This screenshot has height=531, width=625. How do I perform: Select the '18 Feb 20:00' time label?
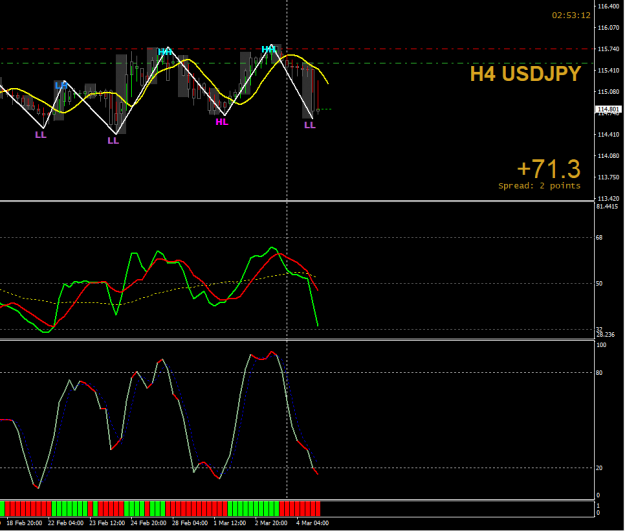point(24,523)
